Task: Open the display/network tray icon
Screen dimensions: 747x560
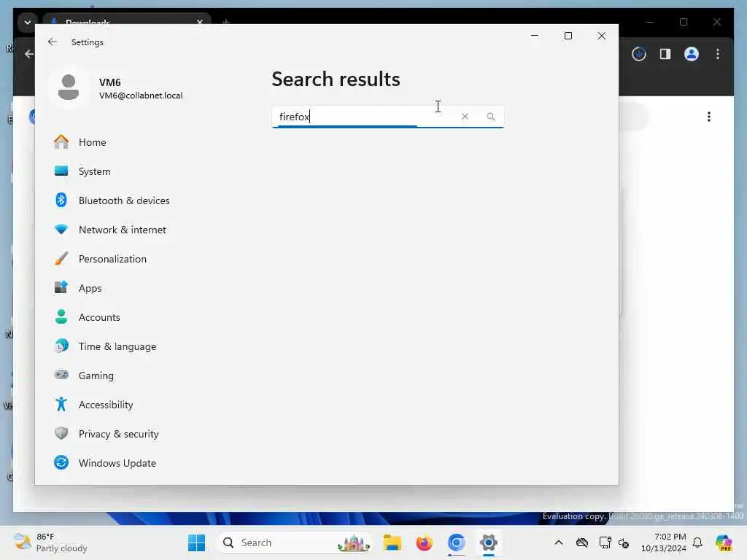Action: [x=605, y=542]
